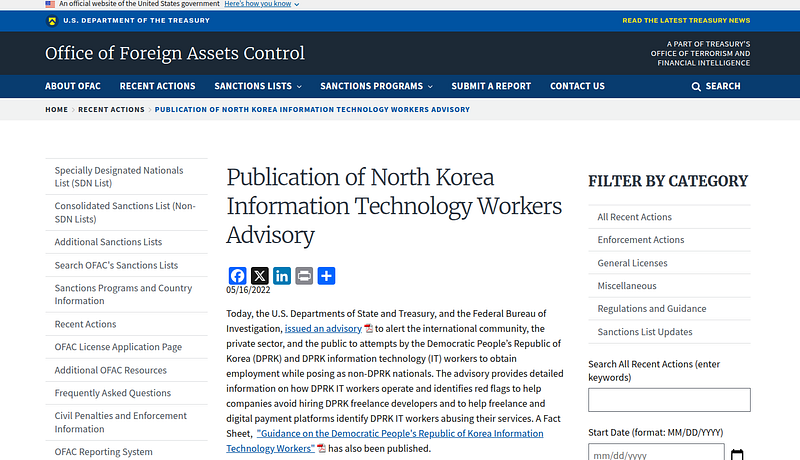This screenshot has height=460, width=800.
Task: Share the advisory on Facebook
Action: (x=237, y=276)
